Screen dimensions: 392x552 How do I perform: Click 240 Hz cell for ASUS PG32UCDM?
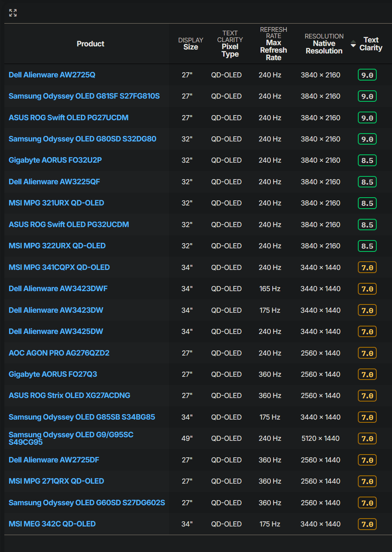(270, 225)
